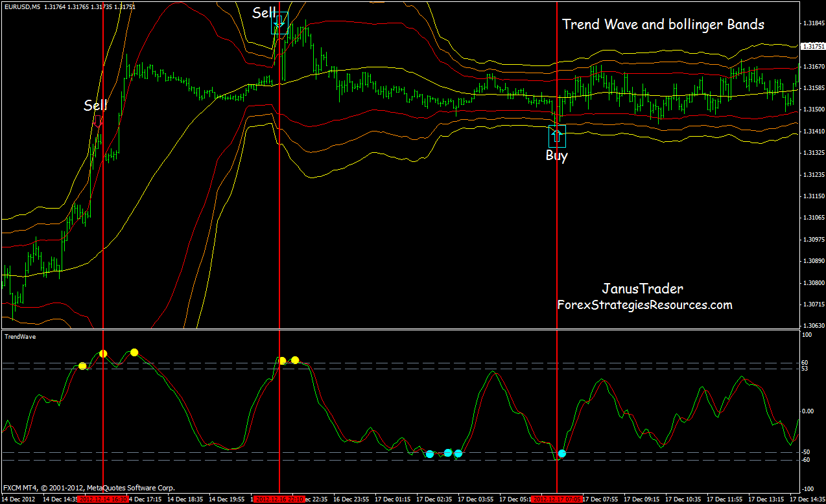Click the '14 Dec 2012' time axis label

tap(19, 499)
